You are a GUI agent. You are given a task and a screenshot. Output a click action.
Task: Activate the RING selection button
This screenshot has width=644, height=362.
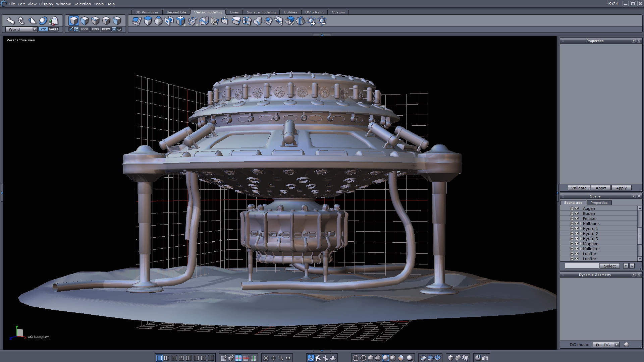(x=95, y=29)
